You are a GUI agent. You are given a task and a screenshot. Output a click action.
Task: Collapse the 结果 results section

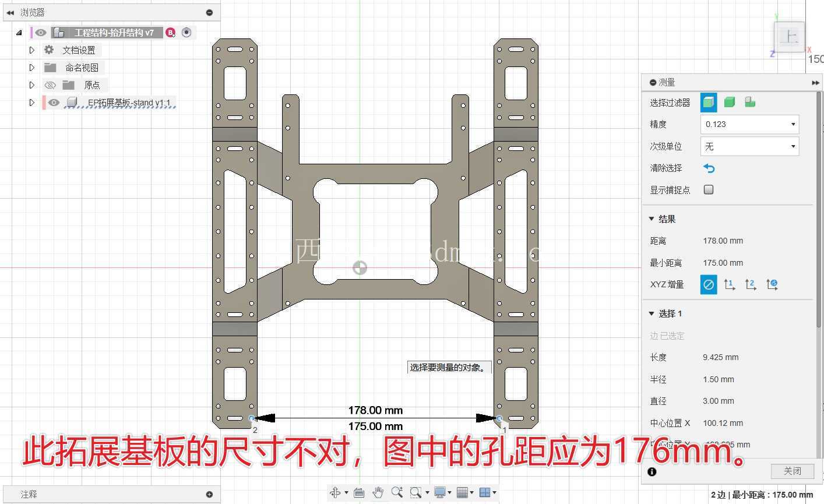pos(652,219)
